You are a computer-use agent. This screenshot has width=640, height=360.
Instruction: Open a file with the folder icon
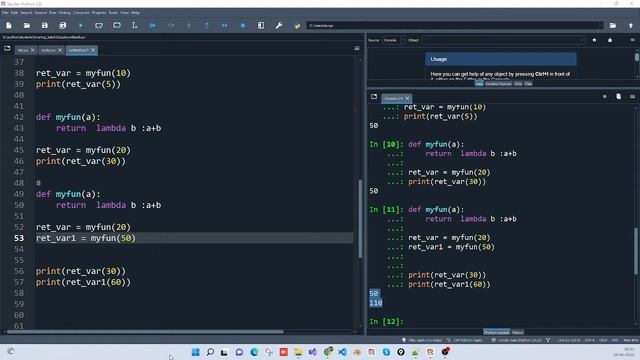(x=27, y=25)
